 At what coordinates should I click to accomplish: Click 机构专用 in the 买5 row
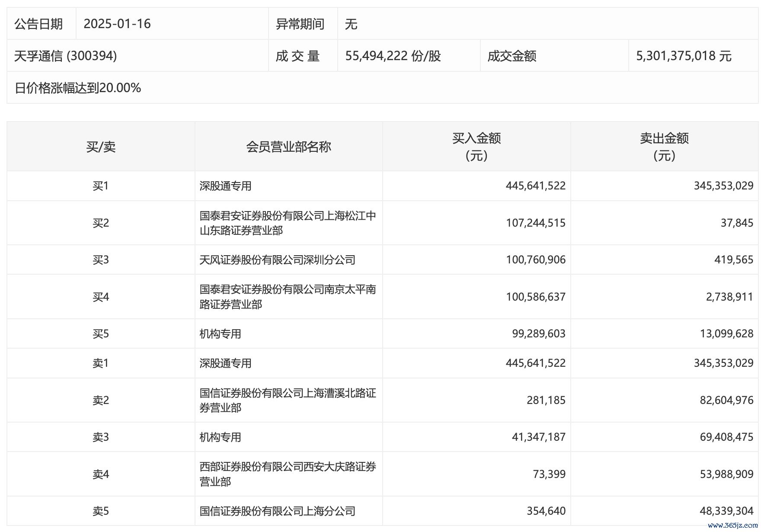(x=220, y=334)
